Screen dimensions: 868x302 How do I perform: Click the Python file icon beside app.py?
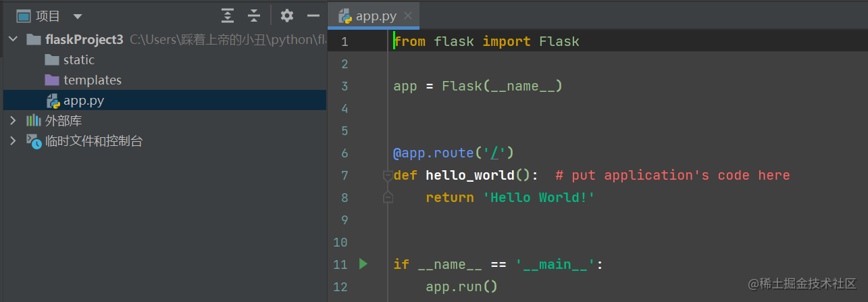(x=53, y=101)
